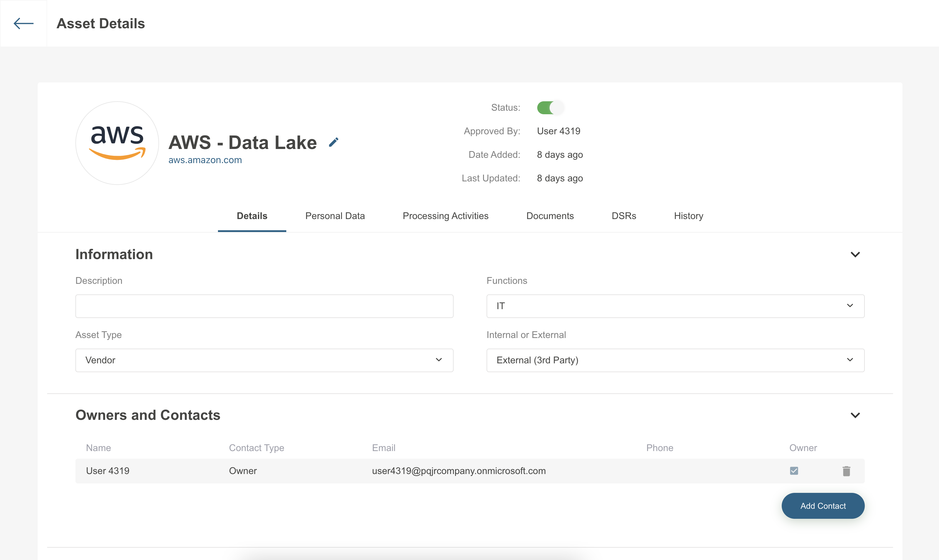Open the DSRs tab
The height and width of the screenshot is (560, 939).
tap(624, 216)
